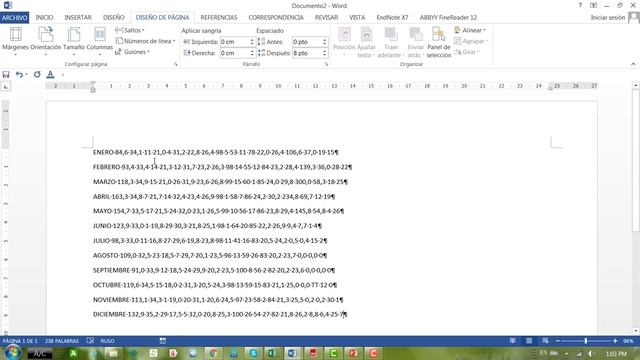Repeat the last action
640x360 pixels.
[x=37, y=74]
